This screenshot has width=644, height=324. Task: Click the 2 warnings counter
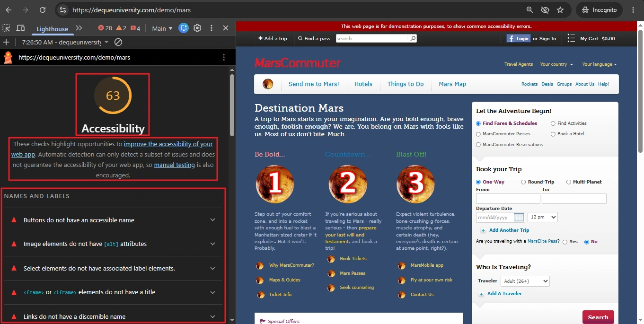pyautogui.click(x=121, y=28)
